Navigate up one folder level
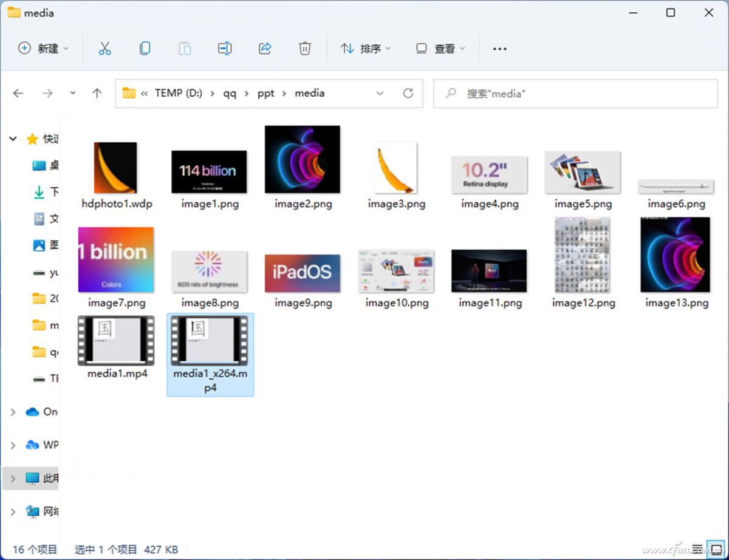 pyautogui.click(x=97, y=93)
